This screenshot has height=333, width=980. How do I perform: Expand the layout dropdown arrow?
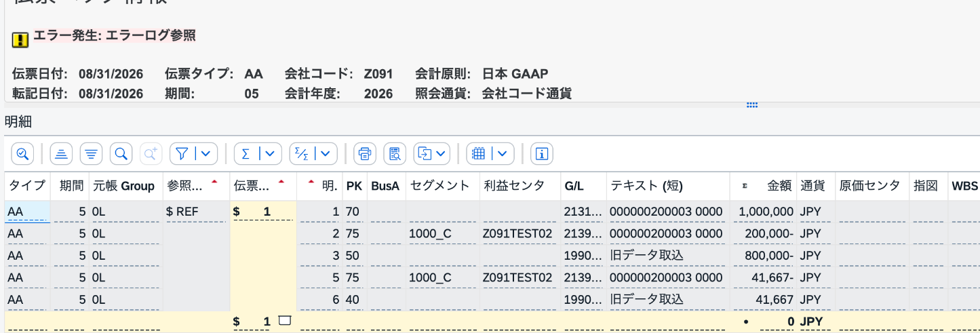coord(503,154)
